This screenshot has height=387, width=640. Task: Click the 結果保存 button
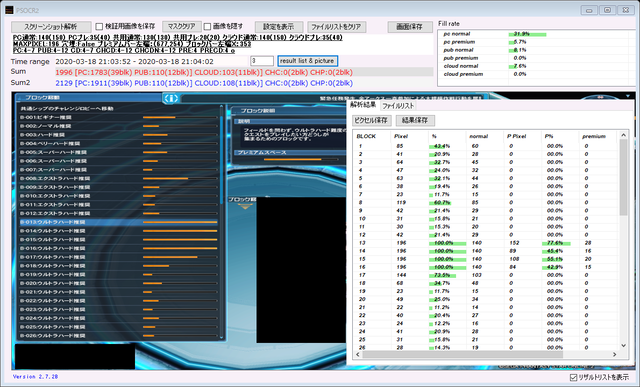[x=415, y=120]
